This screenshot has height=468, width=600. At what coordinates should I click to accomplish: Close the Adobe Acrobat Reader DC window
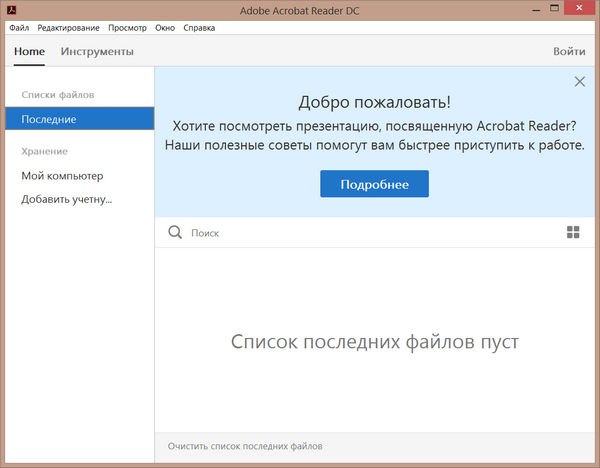(579, 8)
